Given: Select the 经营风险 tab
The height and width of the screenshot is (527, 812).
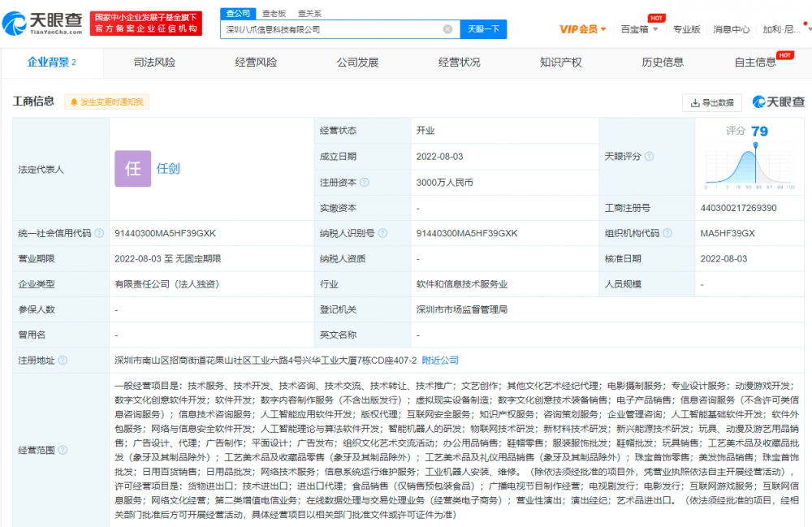Looking at the screenshot, I should tap(256, 63).
